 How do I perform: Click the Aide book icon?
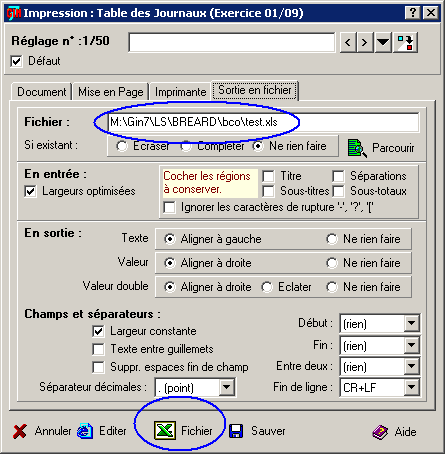(381, 432)
